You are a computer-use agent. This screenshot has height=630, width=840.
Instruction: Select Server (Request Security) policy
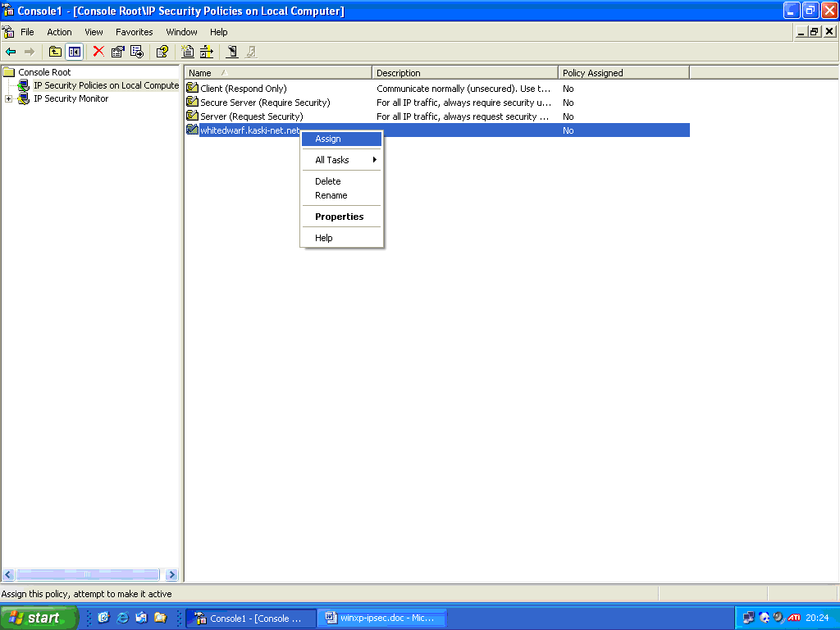pos(252,116)
